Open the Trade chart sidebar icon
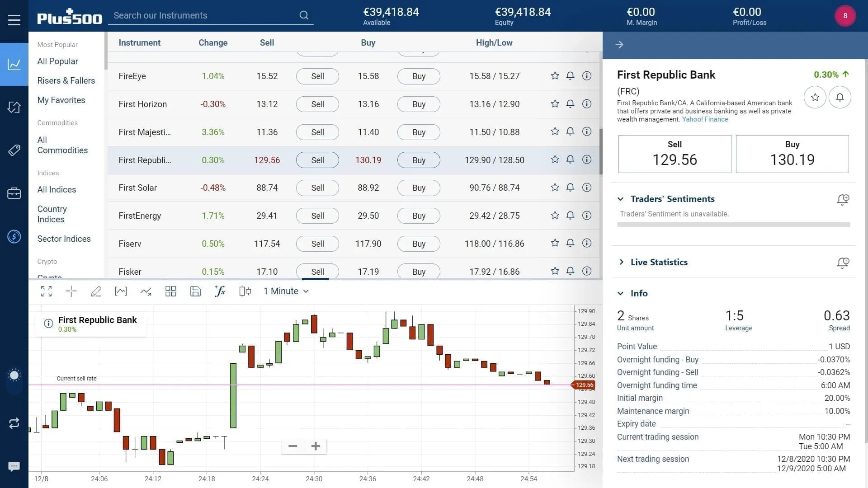 pyautogui.click(x=14, y=64)
